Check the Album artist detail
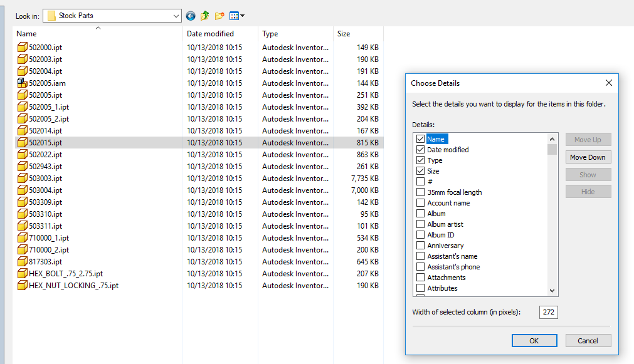This screenshot has height=364, width=634. (420, 224)
